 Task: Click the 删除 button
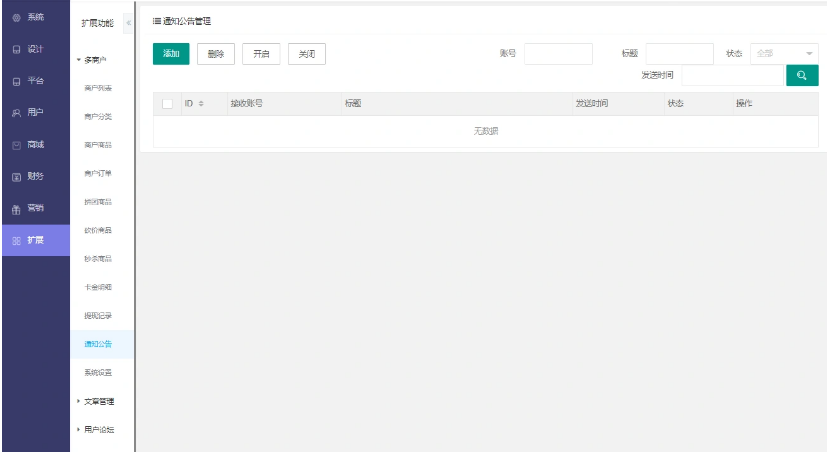tap(216, 54)
